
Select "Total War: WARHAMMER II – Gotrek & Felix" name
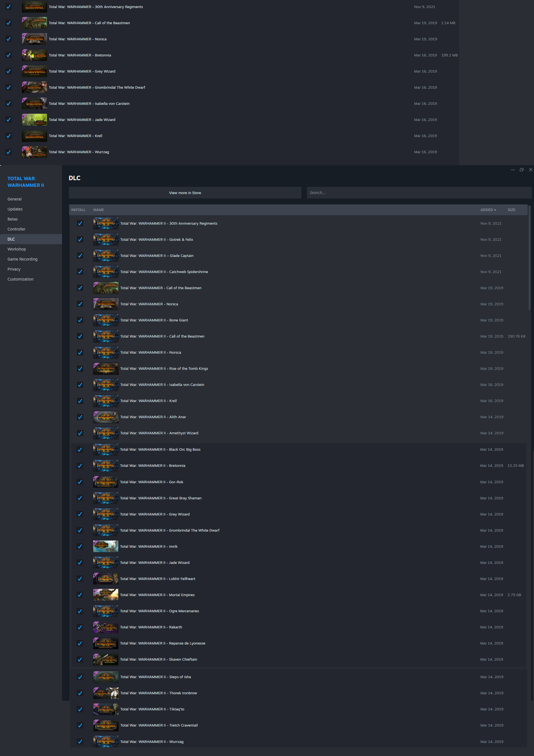(157, 239)
